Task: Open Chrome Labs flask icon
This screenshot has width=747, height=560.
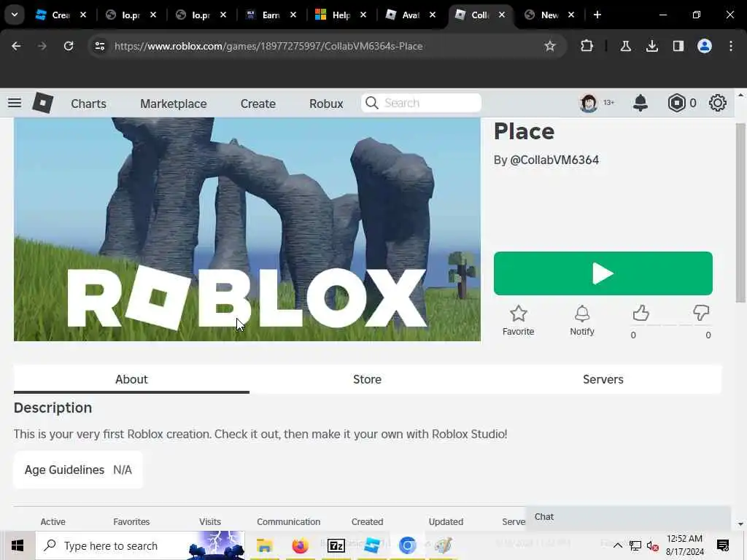Action: click(x=625, y=46)
